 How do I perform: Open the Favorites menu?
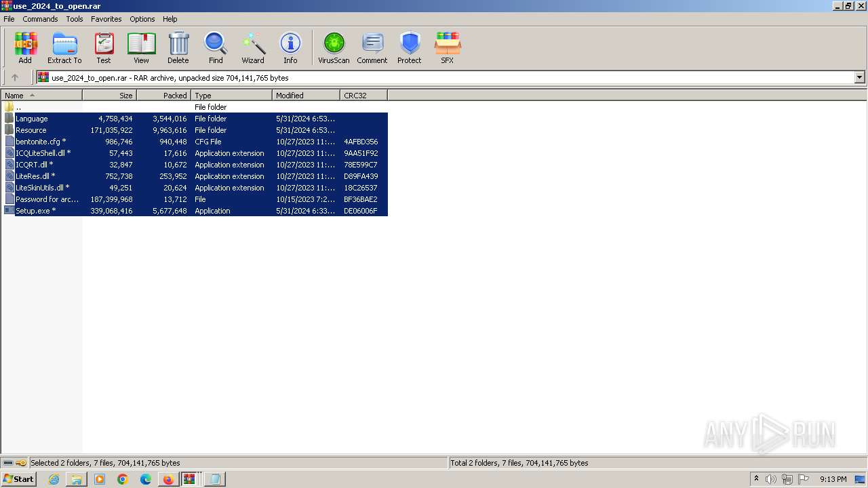106,19
